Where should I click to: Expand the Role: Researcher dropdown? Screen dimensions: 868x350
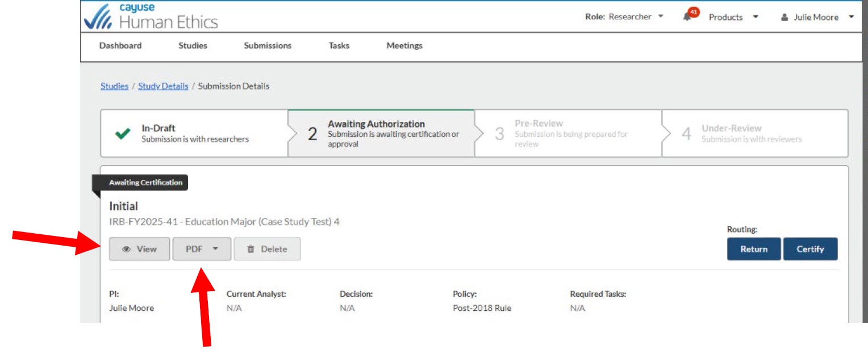pos(624,16)
